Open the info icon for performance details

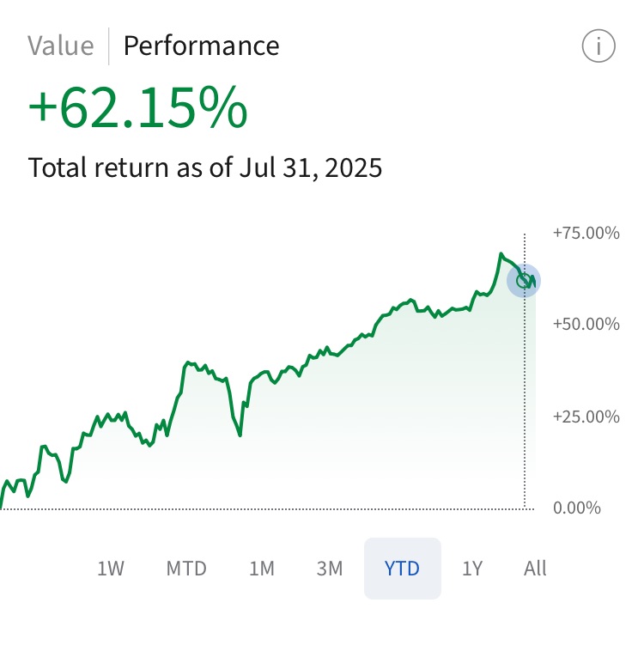pos(598,46)
